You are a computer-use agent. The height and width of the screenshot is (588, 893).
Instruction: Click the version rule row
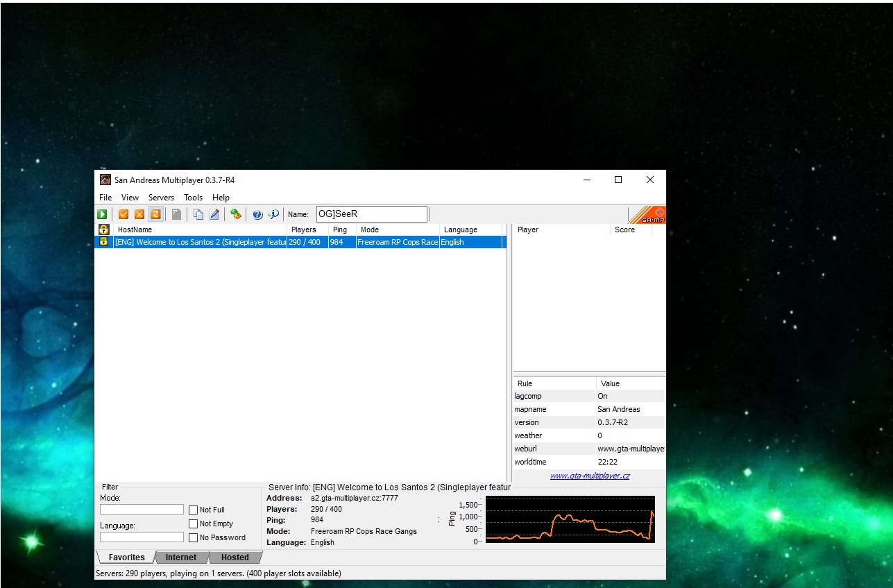pyautogui.click(x=589, y=422)
